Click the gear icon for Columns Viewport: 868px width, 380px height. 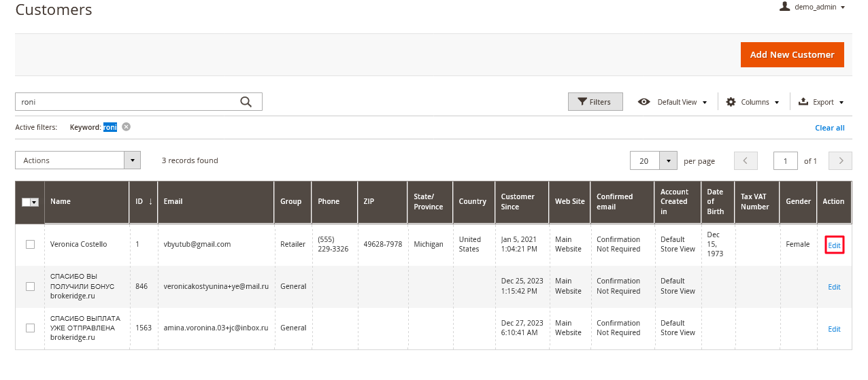coord(731,102)
